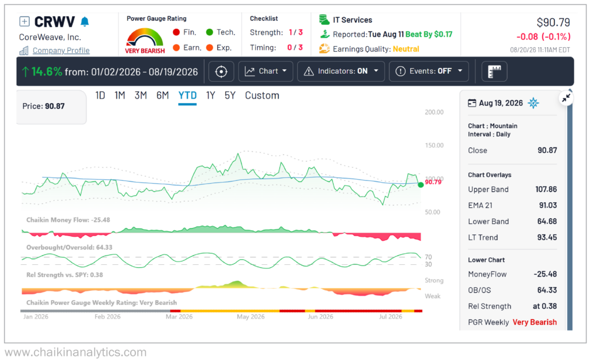
Task: Click the MoneyFlow -25.48 value
Action: click(545, 274)
